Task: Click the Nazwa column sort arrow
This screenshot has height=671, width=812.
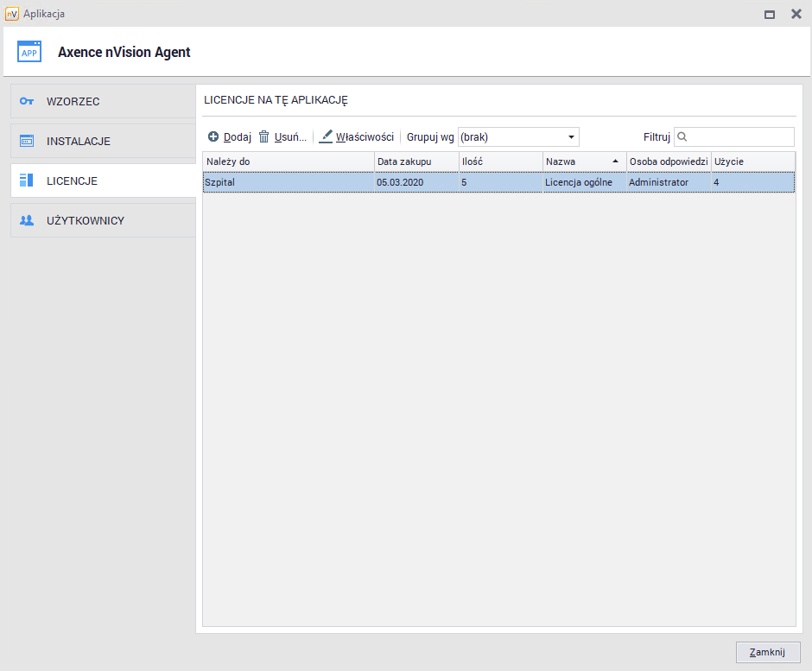Action: 615,161
